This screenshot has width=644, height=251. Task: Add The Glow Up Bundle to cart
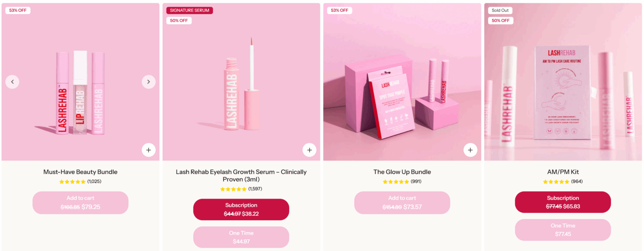coord(402,202)
